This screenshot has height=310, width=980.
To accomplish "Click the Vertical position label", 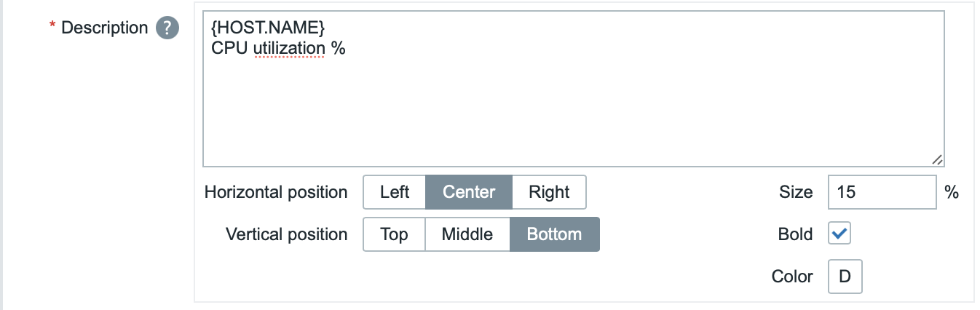I will (287, 234).
